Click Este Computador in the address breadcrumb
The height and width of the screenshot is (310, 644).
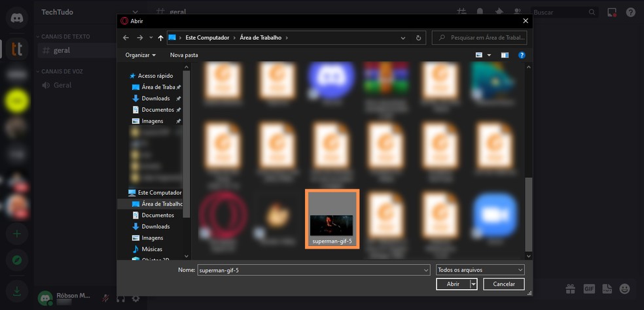pyautogui.click(x=207, y=38)
